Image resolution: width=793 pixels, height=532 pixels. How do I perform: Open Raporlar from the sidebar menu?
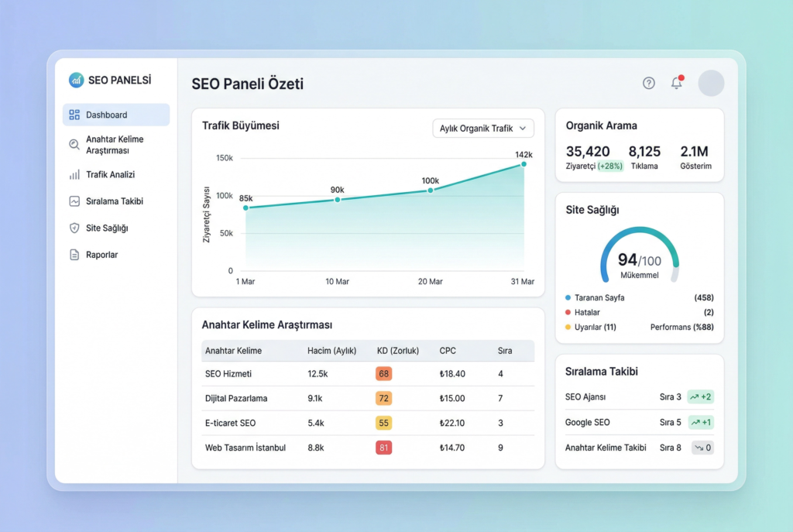(101, 255)
